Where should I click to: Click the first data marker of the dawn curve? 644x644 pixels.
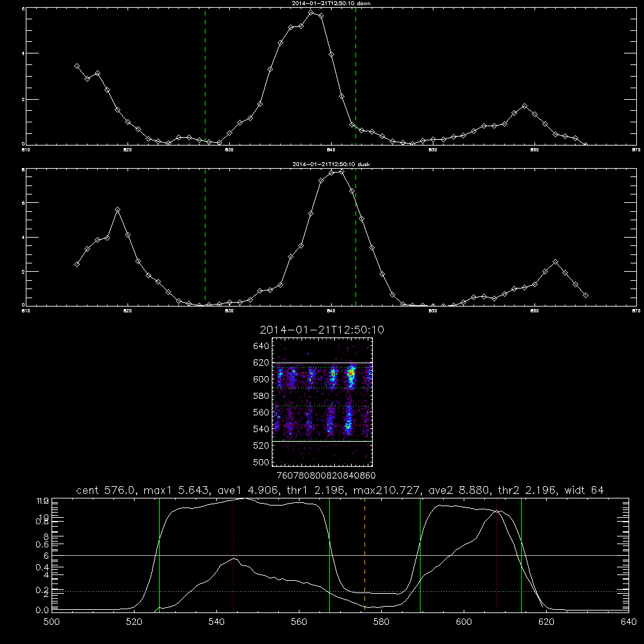(x=77, y=66)
